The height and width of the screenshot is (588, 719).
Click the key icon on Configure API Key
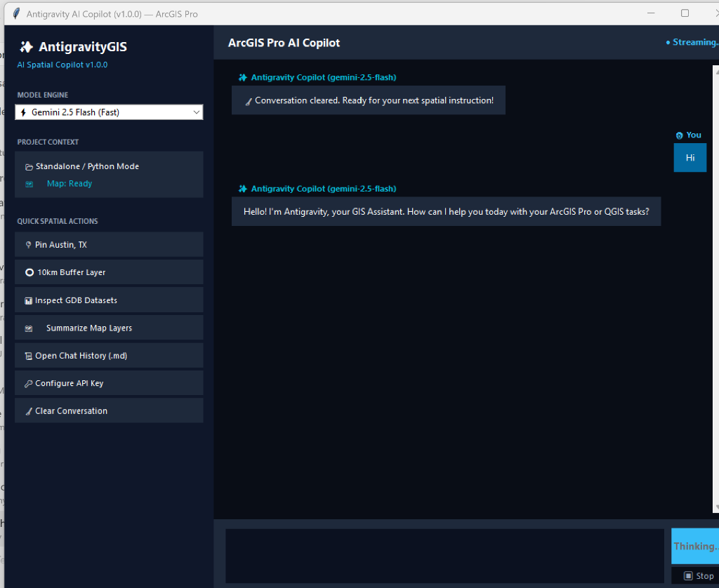tap(28, 384)
